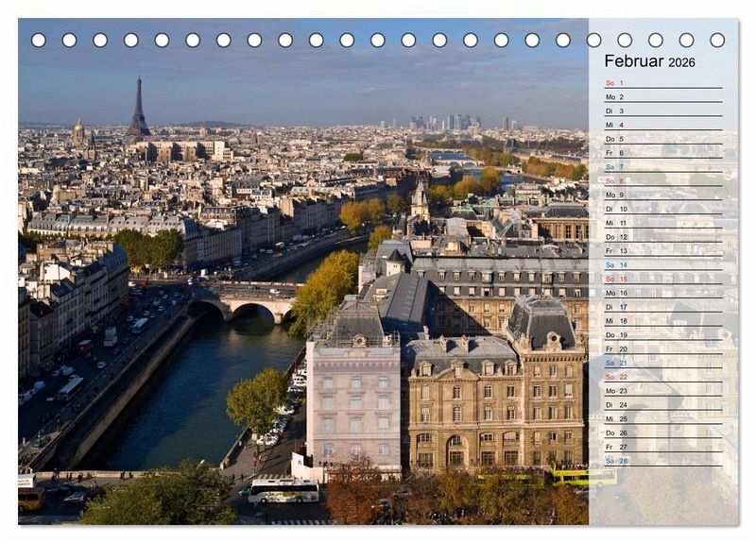Click the Eiffel Tower in the photo

(x=138, y=109)
